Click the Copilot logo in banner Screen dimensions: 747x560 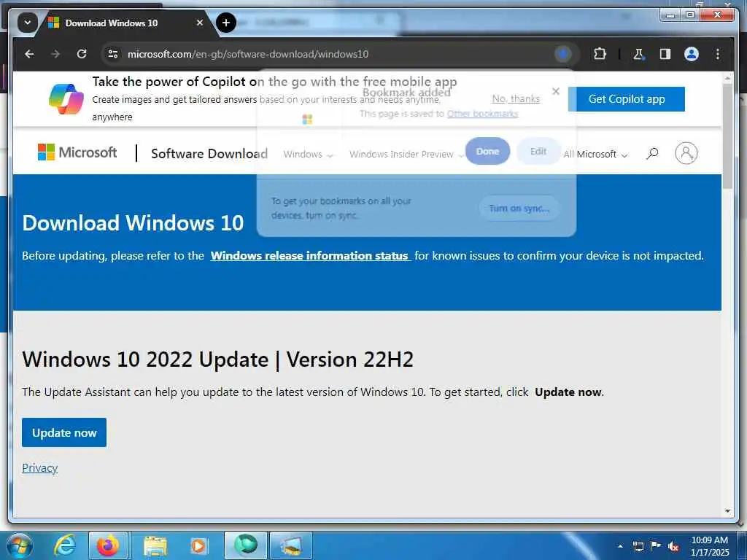point(66,99)
